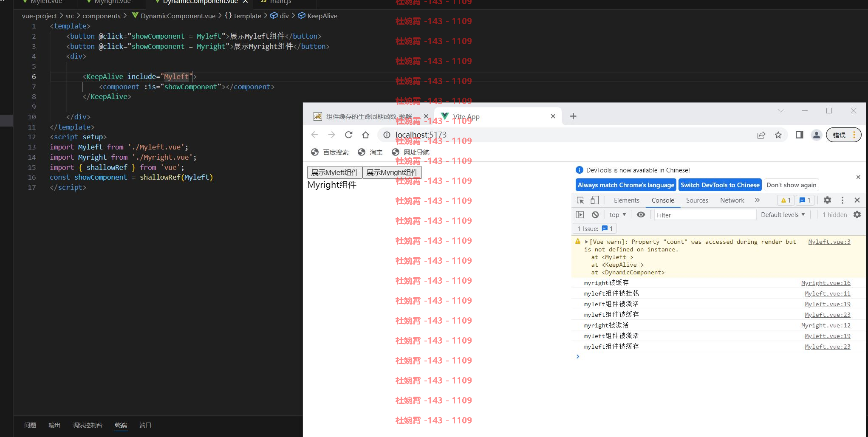Click Always match Chrome's language
Image resolution: width=868 pixels, height=437 pixels.
coord(626,185)
